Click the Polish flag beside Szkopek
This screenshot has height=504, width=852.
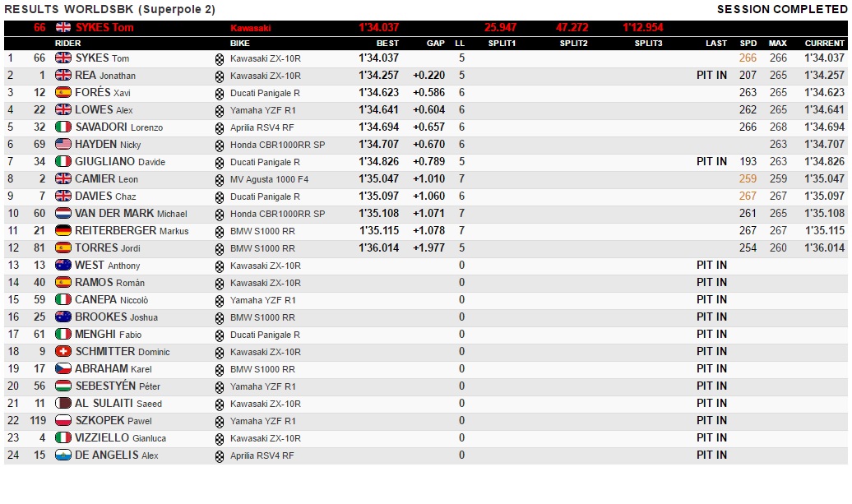(x=63, y=421)
